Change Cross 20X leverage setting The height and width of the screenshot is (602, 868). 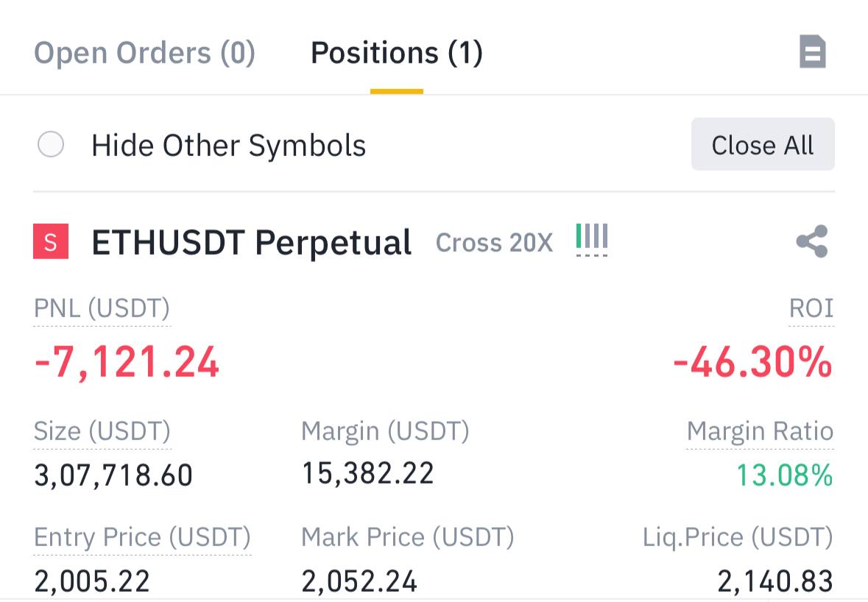[494, 243]
